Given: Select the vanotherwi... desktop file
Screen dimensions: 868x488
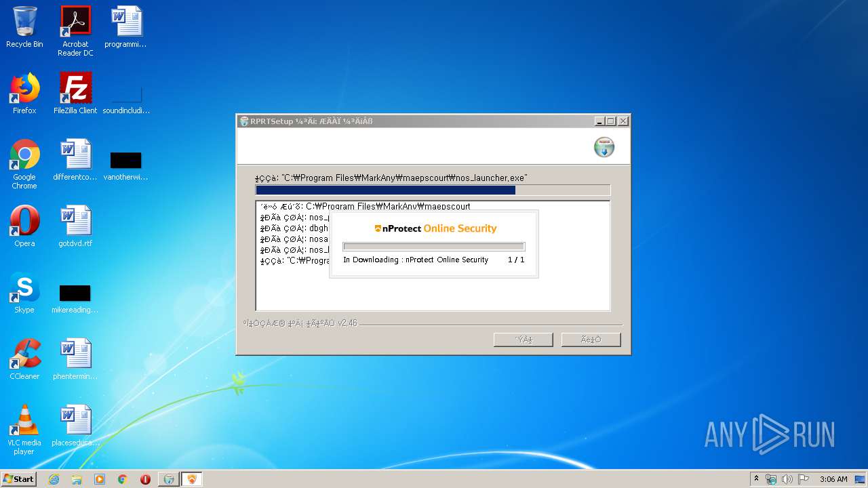Looking at the screenshot, I should click(126, 167).
